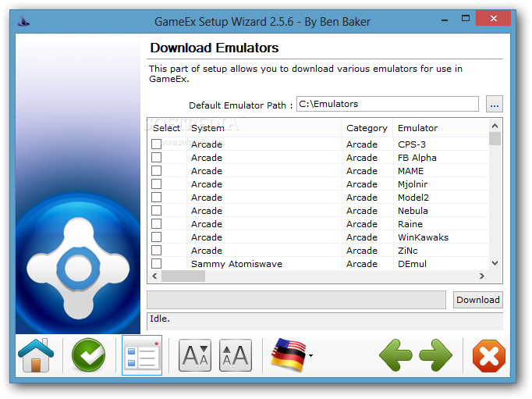Click the Default Emulator Path field
532x399 pixels.
click(x=388, y=104)
